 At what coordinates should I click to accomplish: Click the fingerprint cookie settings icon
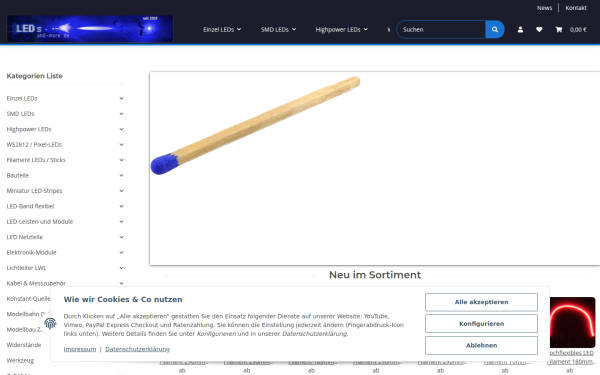tap(50, 323)
